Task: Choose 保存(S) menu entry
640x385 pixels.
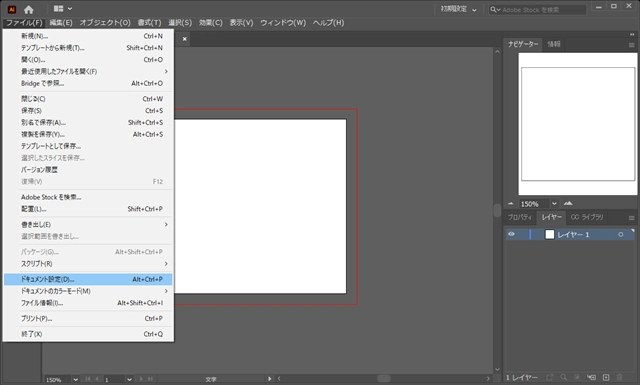Action: tap(88, 111)
